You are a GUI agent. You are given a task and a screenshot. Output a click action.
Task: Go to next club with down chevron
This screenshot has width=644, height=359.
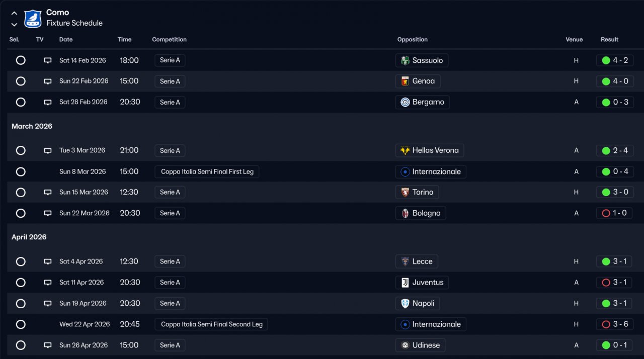tap(14, 24)
